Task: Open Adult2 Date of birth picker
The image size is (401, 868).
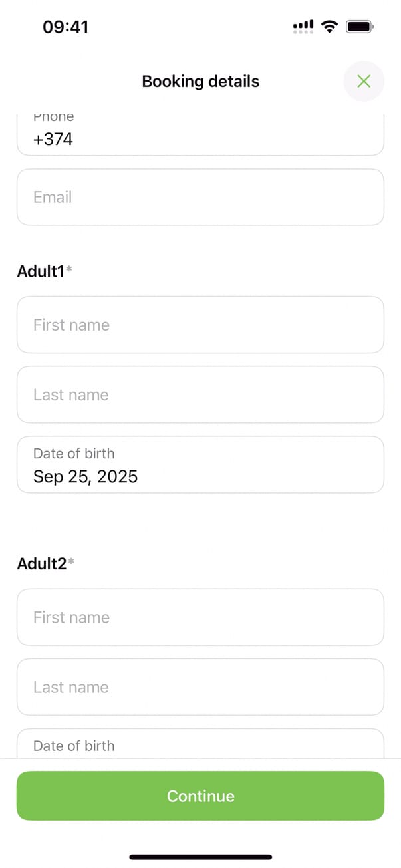Action: 200,746
